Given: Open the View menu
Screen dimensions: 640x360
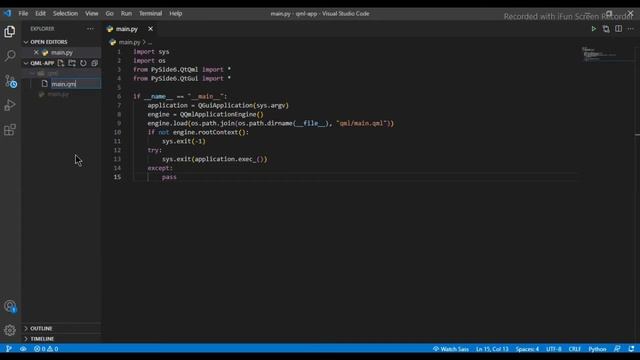Looking at the screenshot, I should [x=91, y=13].
